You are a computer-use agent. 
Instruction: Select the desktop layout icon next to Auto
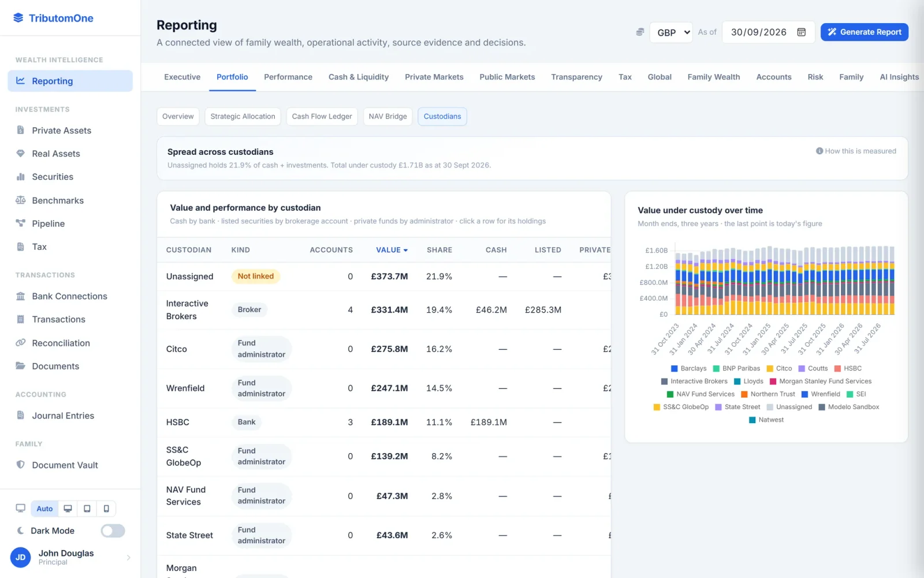pos(68,509)
